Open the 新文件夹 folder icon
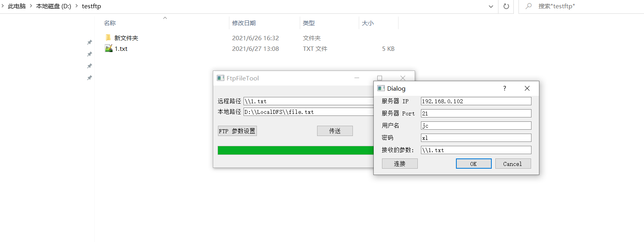The image size is (644, 242). (108, 38)
